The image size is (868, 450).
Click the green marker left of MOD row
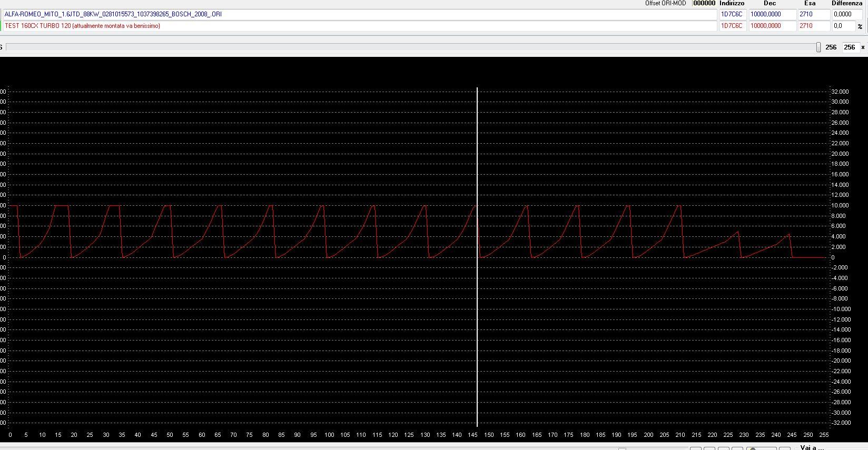1,26
